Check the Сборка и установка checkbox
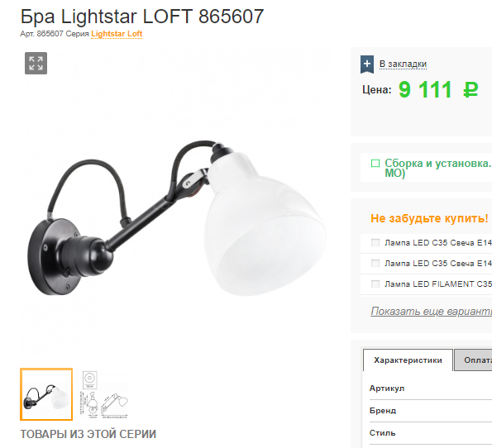492x448 pixels. coord(375,164)
